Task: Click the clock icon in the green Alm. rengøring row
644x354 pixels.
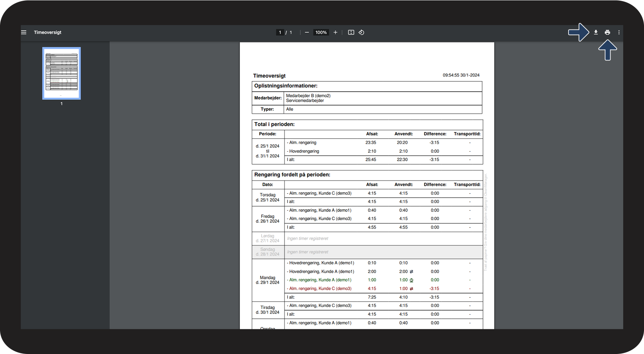Action: [x=411, y=280]
